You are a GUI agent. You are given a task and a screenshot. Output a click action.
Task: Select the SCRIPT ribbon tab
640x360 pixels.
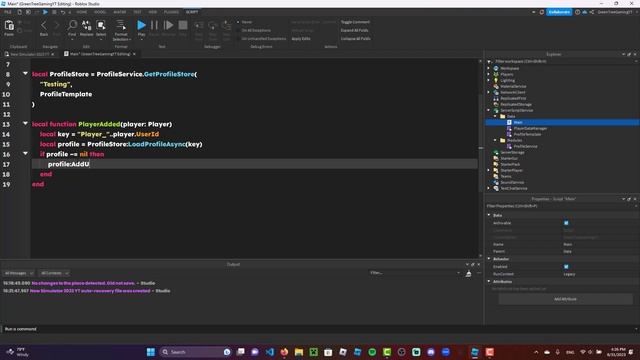pos(192,12)
